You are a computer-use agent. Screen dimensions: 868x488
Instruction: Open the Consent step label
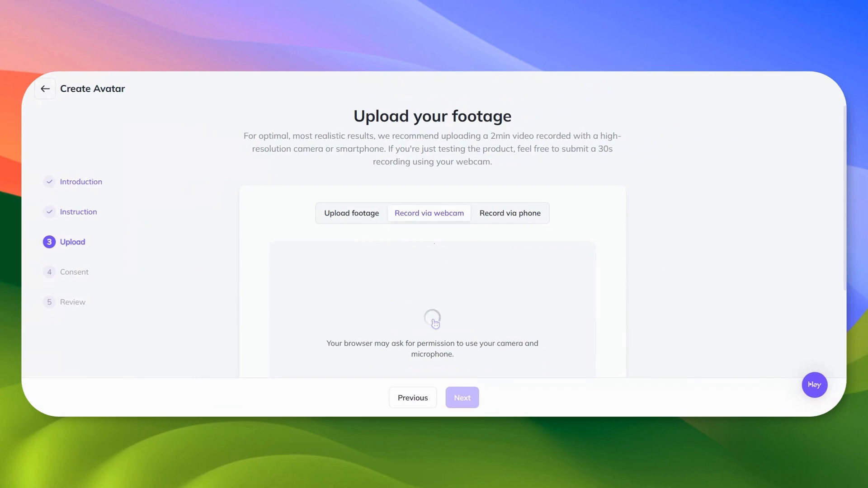[x=74, y=272]
